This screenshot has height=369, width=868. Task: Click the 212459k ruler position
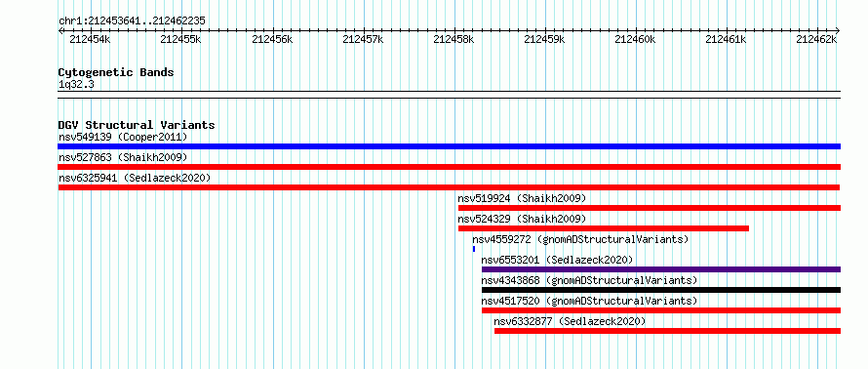pos(545,39)
